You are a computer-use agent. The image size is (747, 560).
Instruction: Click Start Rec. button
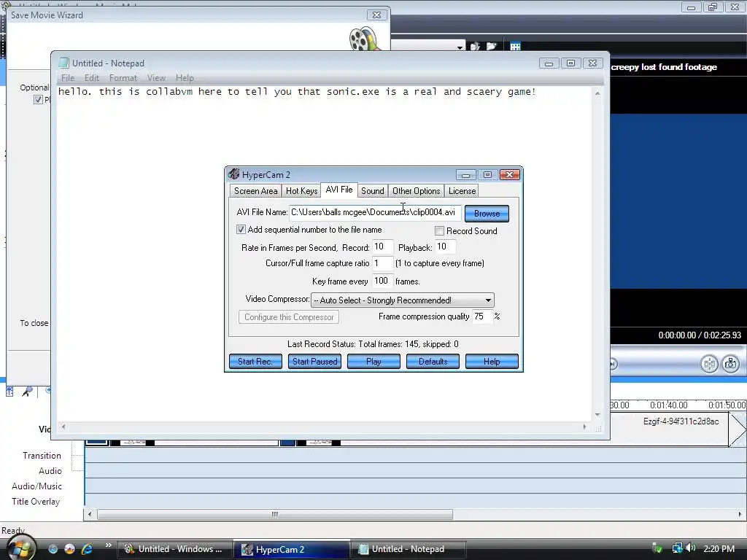pos(255,362)
